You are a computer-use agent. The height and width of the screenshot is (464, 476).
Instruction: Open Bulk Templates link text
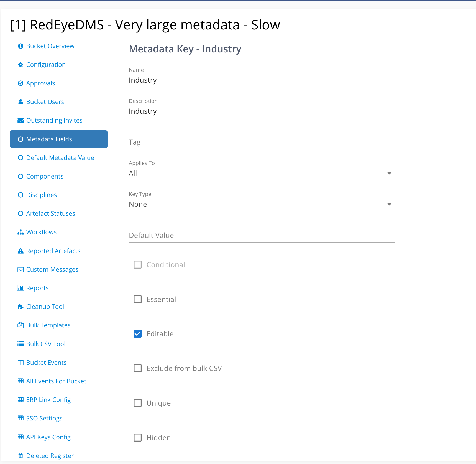(48, 325)
